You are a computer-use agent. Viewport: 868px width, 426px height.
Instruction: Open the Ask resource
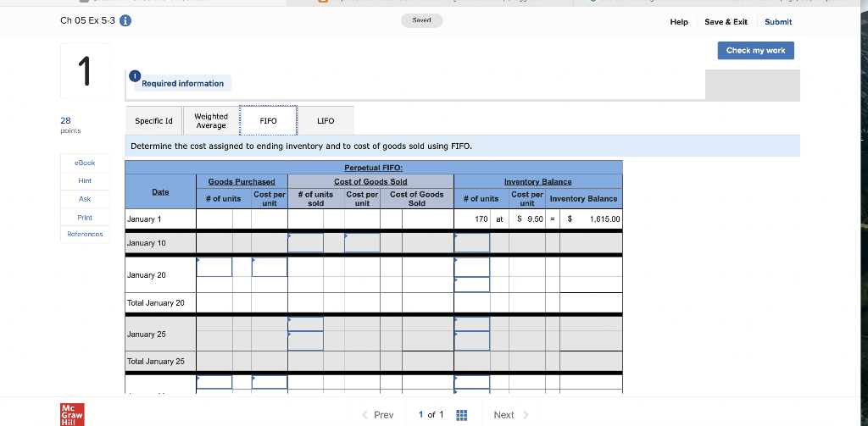(x=85, y=199)
